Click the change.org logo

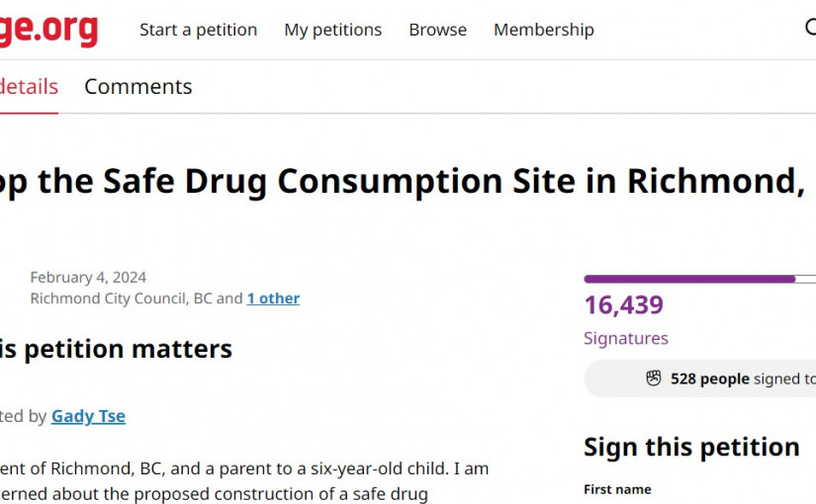pos(47,29)
